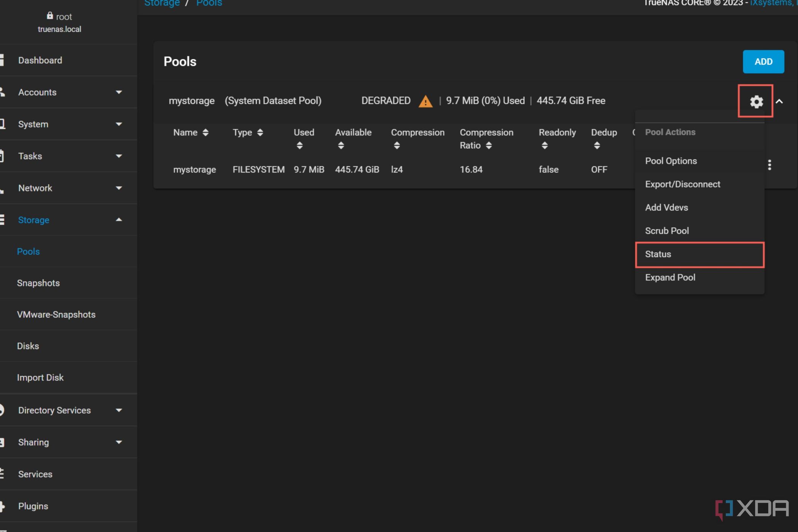This screenshot has width=798, height=532.
Task: Click Export/Disconnect pool option
Action: (683, 184)
